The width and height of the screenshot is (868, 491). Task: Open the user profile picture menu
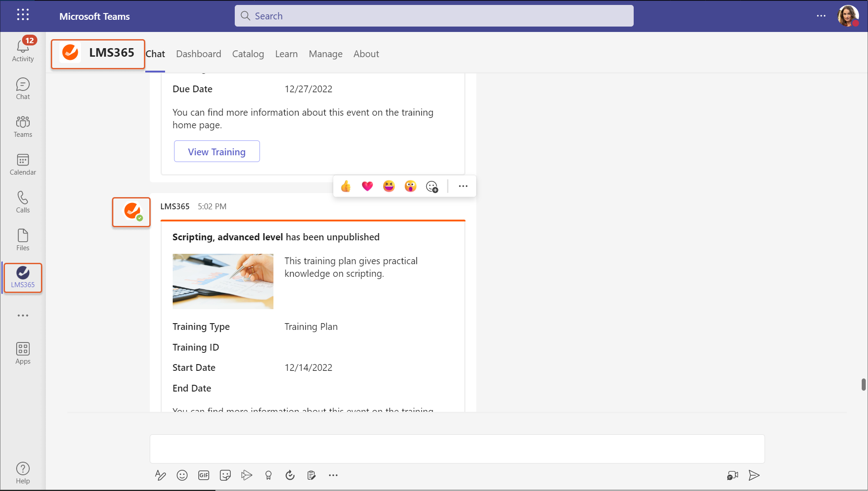point(848,16)
